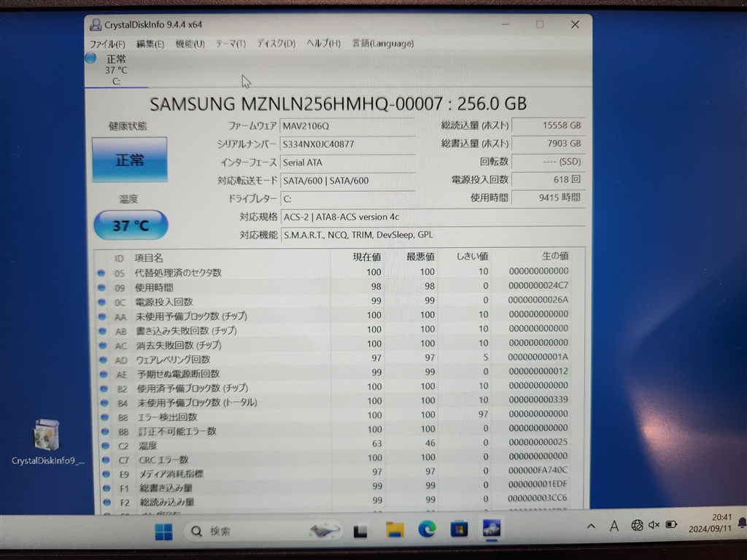
Task: Click the 37 °C temperature button
Action: pyautogui.click(x=131, y=225)
